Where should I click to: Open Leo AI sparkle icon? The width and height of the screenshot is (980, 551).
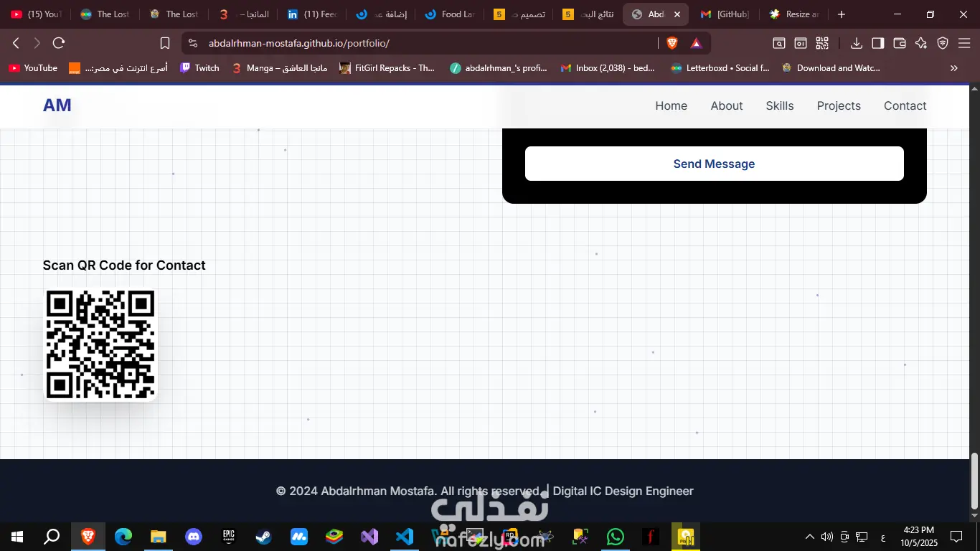pos(921,43)
